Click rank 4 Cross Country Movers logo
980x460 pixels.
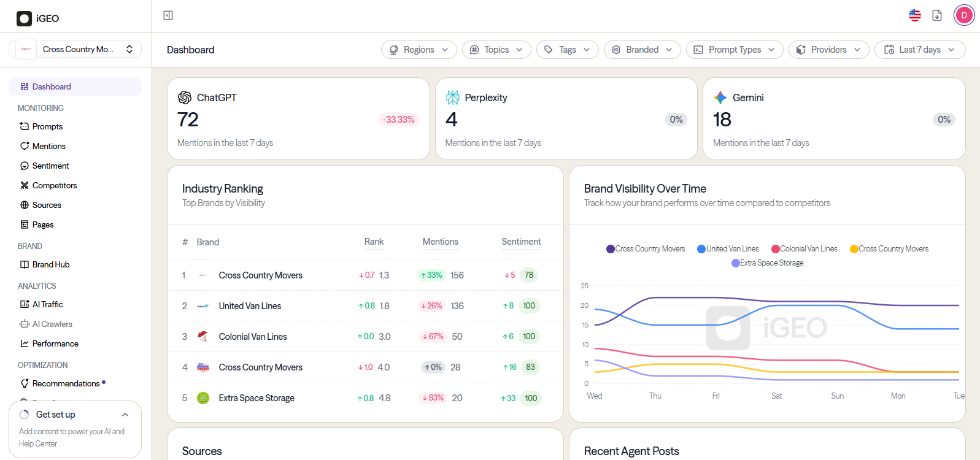click(203, 367)
